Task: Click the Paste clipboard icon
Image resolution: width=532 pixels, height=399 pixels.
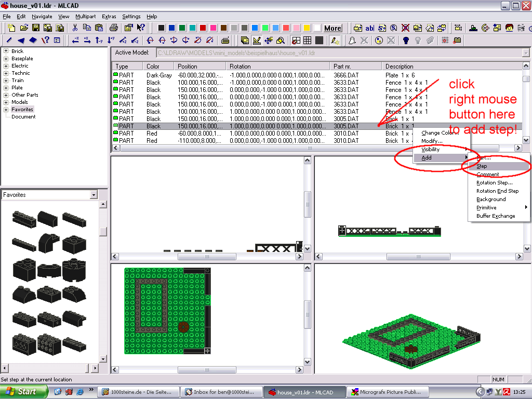Action: click(99, 28)
